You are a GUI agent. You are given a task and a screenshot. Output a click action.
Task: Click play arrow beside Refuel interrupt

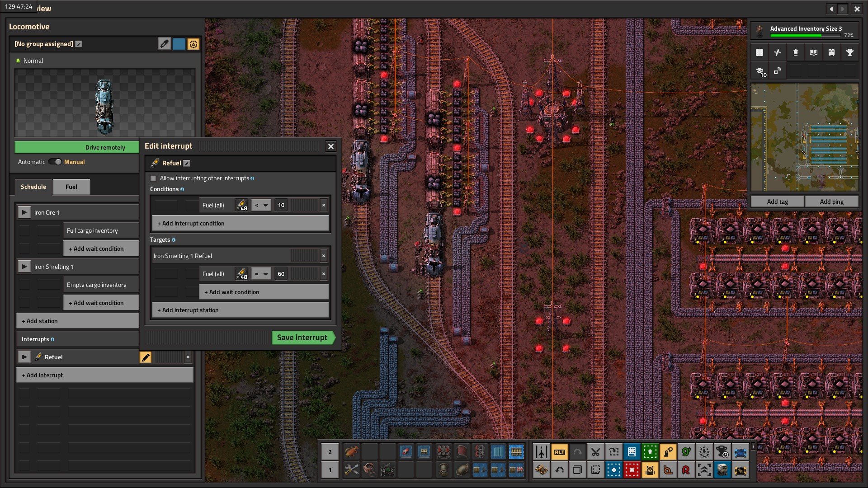pyautogui.click(x=24, y=357)
